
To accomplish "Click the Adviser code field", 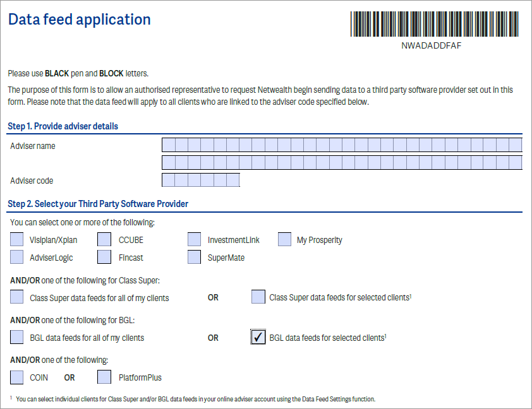I will [200, 180].
